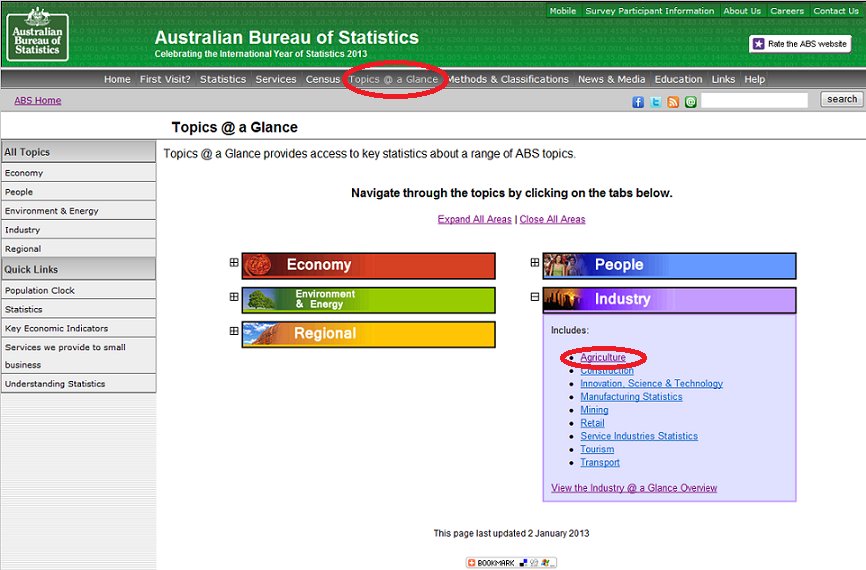
Task: Open the Mining link
Action: point(594,410)
